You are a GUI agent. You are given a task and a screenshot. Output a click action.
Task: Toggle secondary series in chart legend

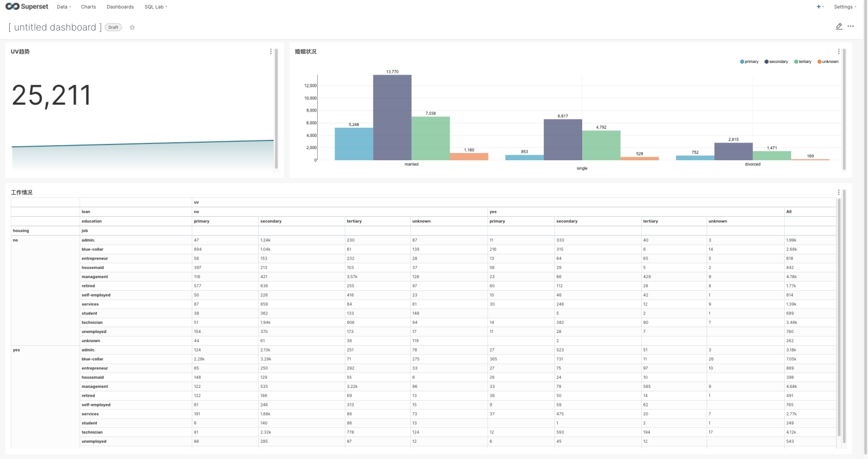pyautogui.click(x=776, y=61)
